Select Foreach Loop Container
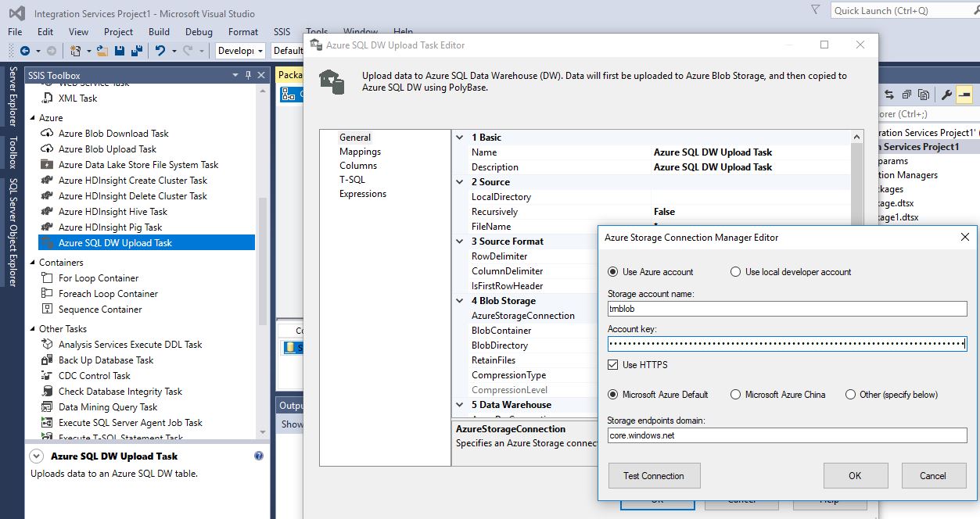Image resolution: width=980 pixels, height=519 pixels. pos(108,294)
